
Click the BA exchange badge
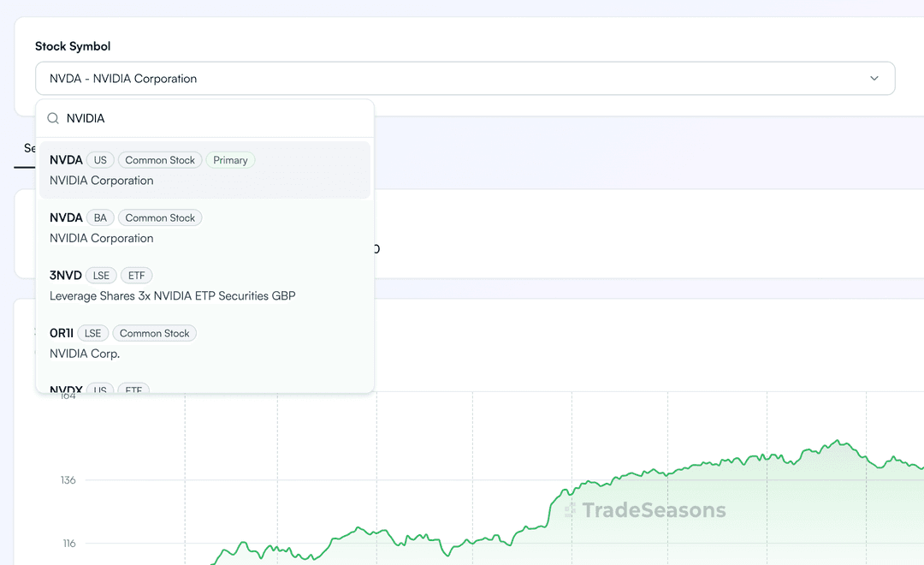coord(100,218)
